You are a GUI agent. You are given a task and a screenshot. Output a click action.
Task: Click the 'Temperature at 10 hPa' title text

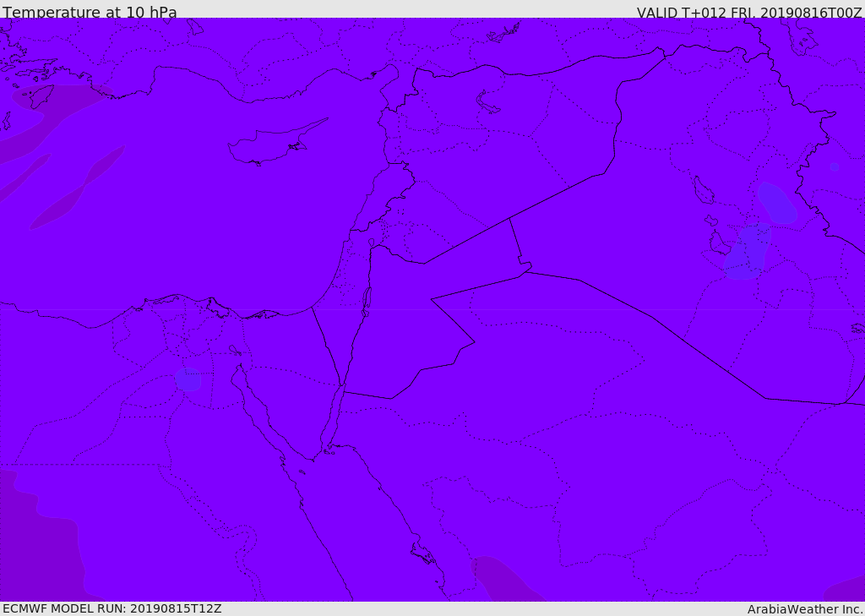click(x=90, y=12)
